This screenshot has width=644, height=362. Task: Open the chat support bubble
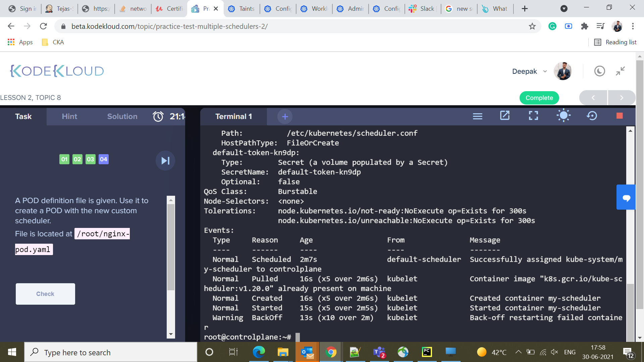[626, 197]
